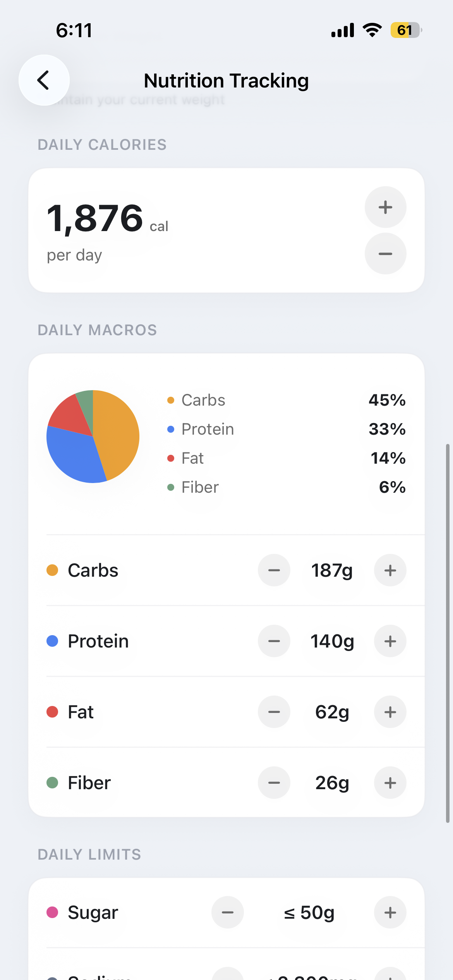Image resolution: width=453 pixels, height=980 pixels.
Task: Increase Protein grams with plus icon
Action: (390, 641)
